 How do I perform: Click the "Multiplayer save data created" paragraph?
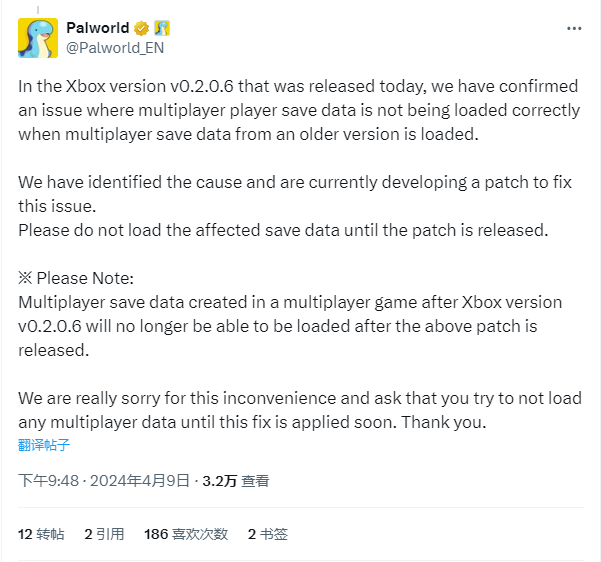(290, 326)
